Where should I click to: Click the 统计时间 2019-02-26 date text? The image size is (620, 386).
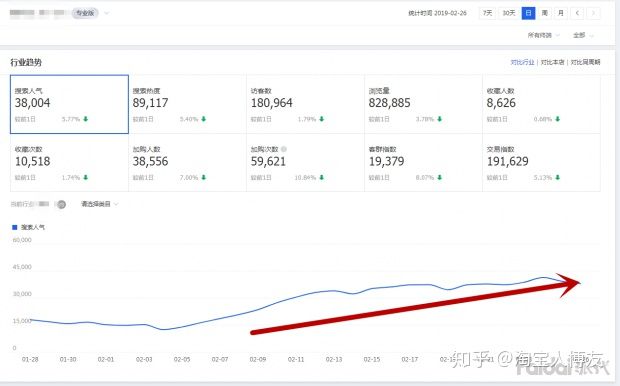pyautogui.click(x=437, y=13)
